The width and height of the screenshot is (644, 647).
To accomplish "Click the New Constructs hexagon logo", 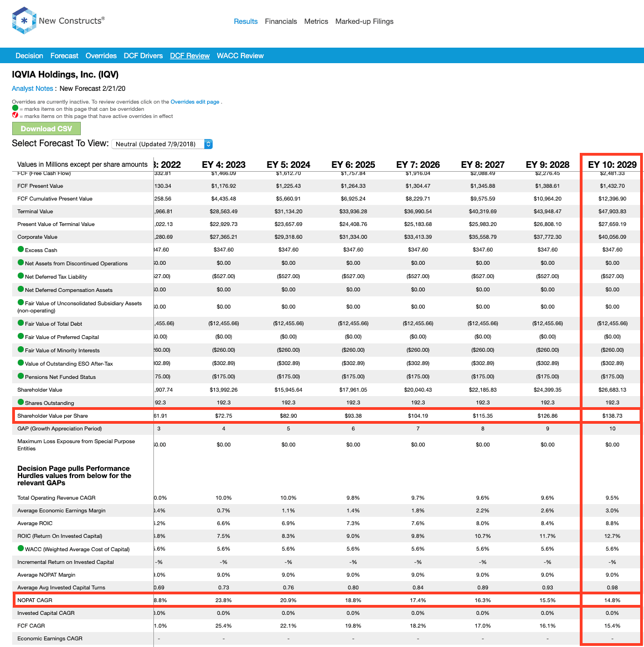I will tap(24, 20).
